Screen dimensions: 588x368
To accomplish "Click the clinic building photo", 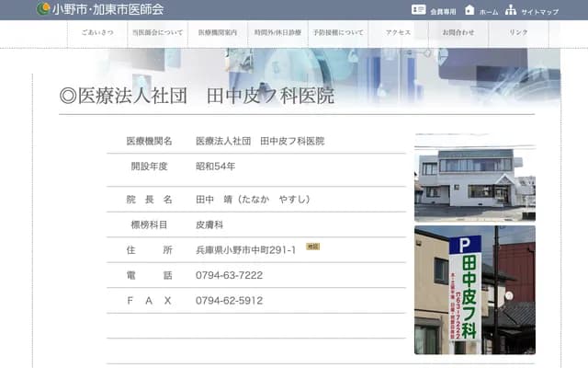I will click(x=474, y=178).
